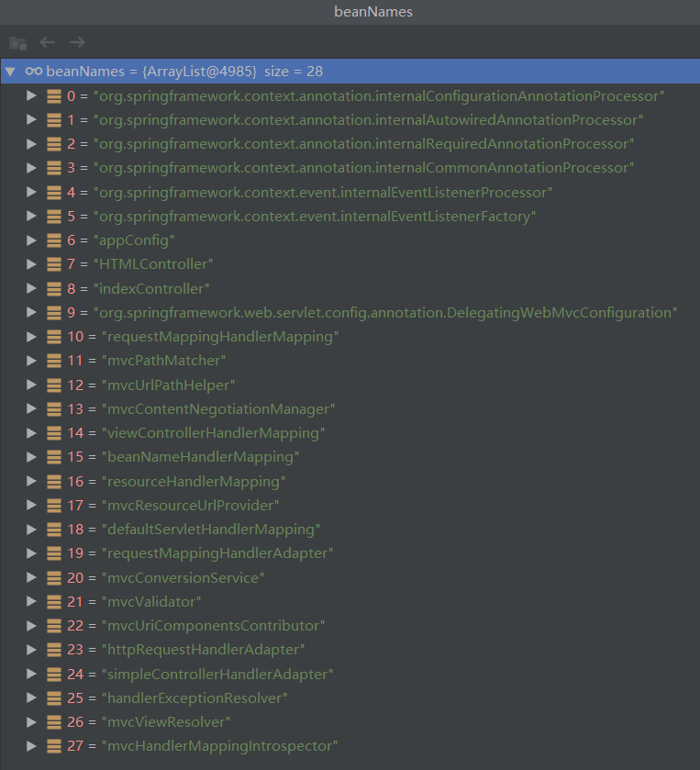Click the field icon of element 1

tap(53, 120)
